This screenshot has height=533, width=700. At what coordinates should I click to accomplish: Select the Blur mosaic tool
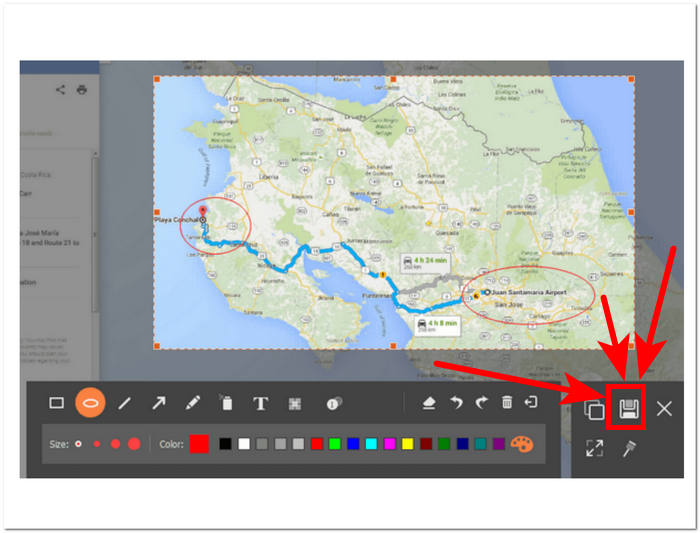click(295, 404)
